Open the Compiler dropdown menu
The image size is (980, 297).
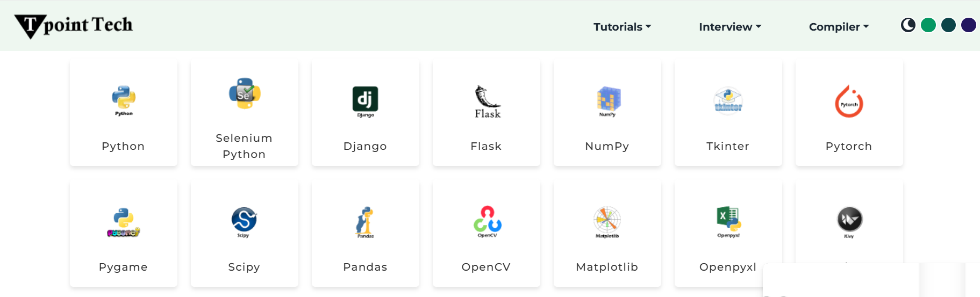839,27
